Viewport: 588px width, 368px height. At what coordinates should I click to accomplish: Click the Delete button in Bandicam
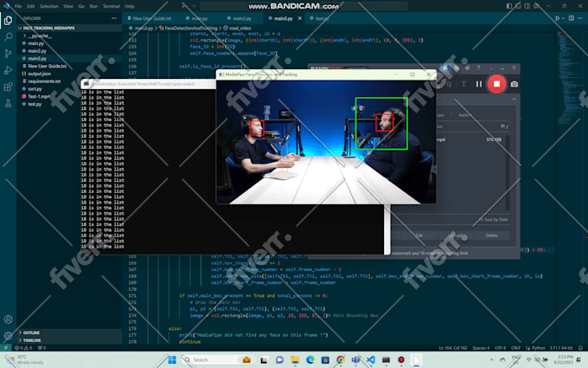tap(492, 236)
